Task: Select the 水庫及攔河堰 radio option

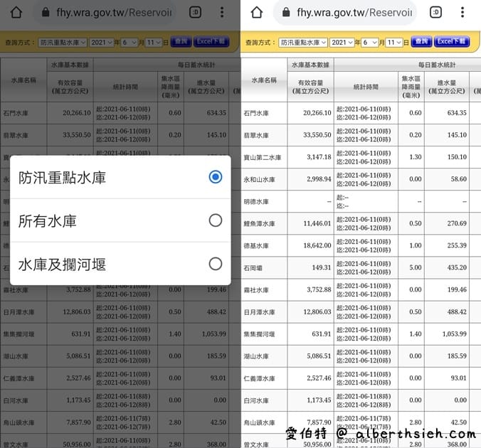Action: click(x=216, y=264)
